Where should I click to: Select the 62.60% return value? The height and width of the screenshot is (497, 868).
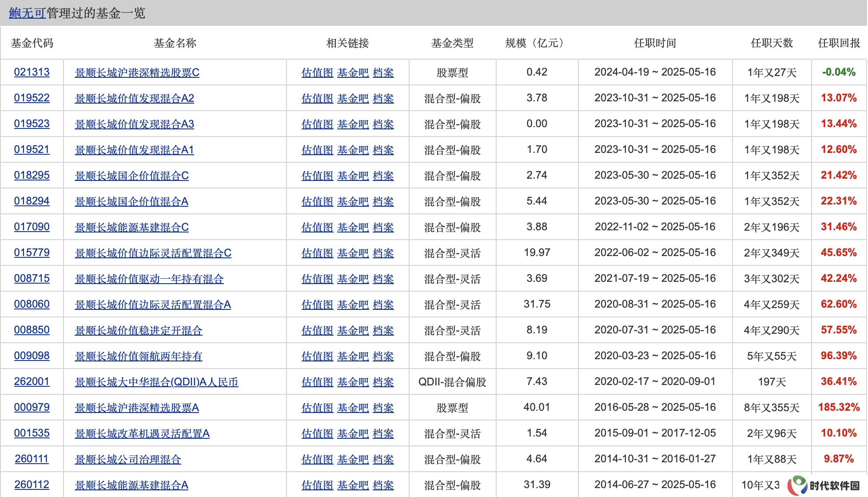[x=839, y=304]
